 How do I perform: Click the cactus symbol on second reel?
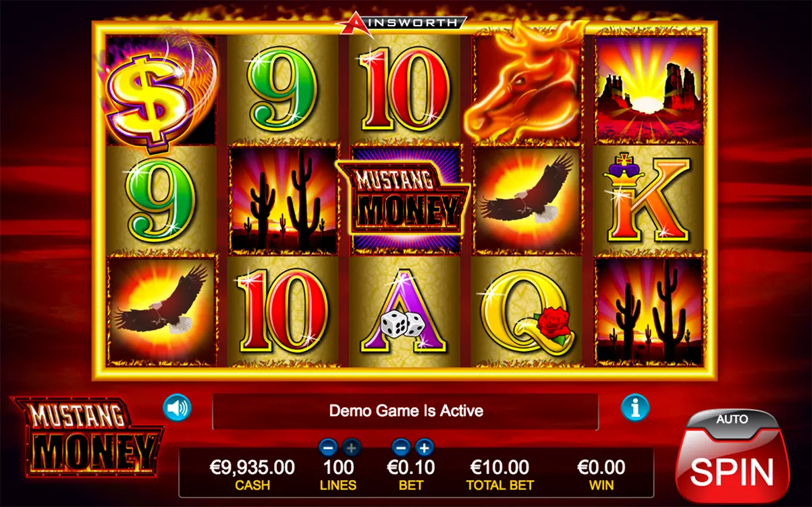(283, 200)
